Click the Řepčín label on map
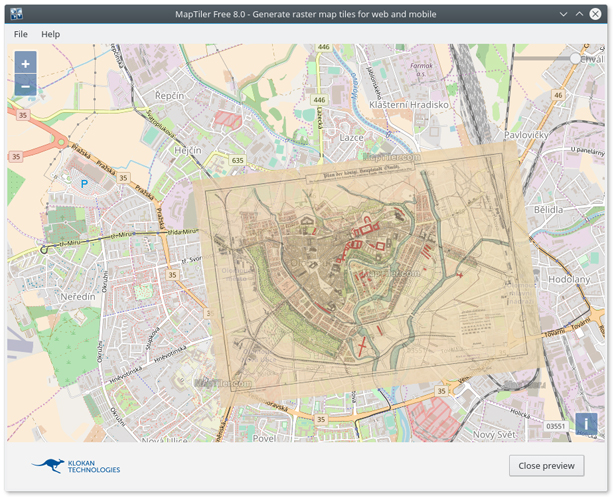 tap(169, 95)
